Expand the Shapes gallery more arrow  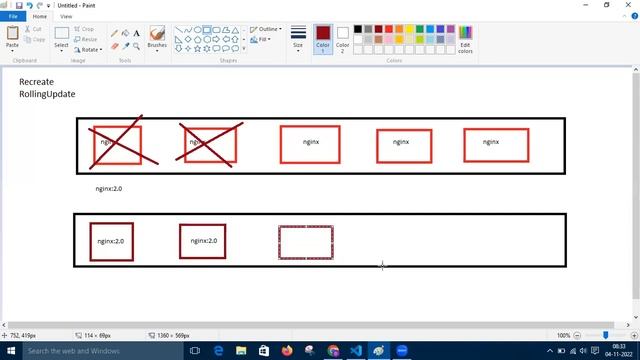point(244,49)
